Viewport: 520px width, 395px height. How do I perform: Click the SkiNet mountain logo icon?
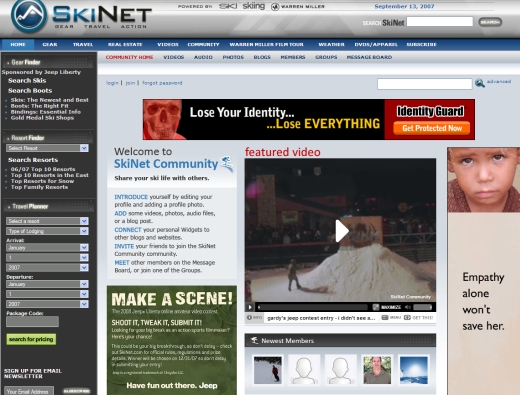(x=29, y=16)
